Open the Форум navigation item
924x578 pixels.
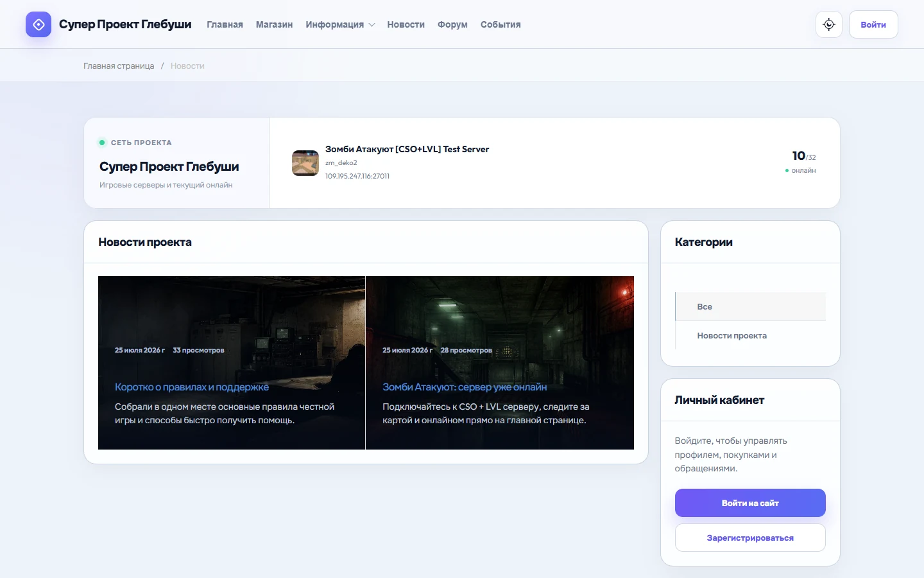coord(452,24)
